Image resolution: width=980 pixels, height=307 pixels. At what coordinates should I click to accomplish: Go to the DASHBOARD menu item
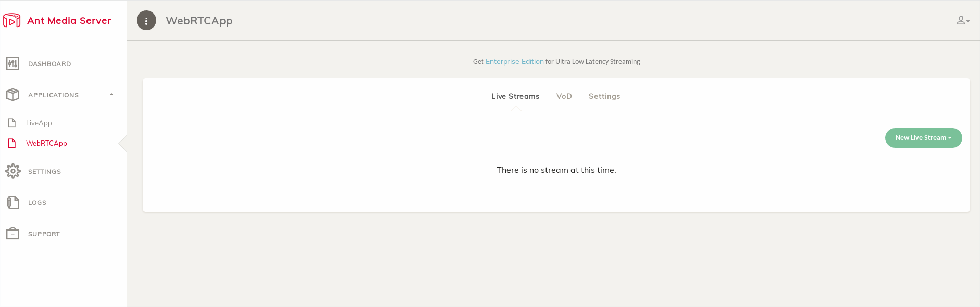(x=49, y=64)
